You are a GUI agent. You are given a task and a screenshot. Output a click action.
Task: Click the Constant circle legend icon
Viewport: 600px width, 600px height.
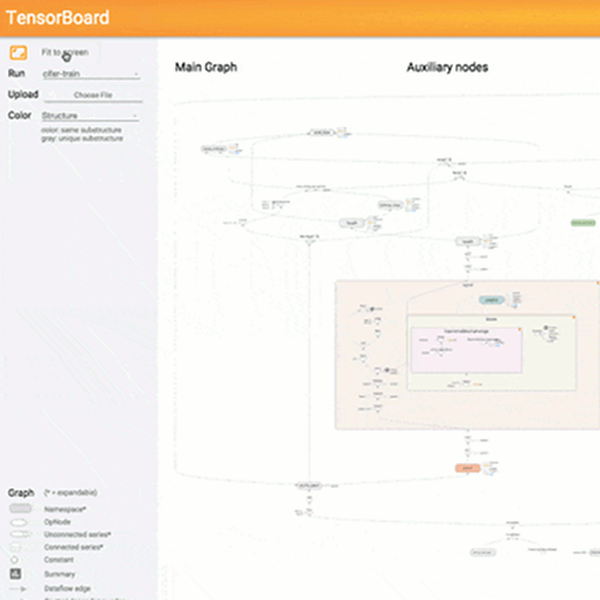point(16,560)
